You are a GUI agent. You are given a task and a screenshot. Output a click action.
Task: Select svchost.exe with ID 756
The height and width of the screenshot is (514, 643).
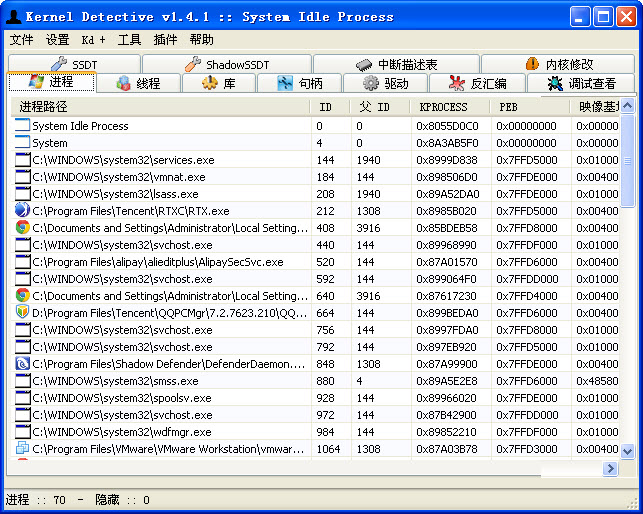point(316,329)
